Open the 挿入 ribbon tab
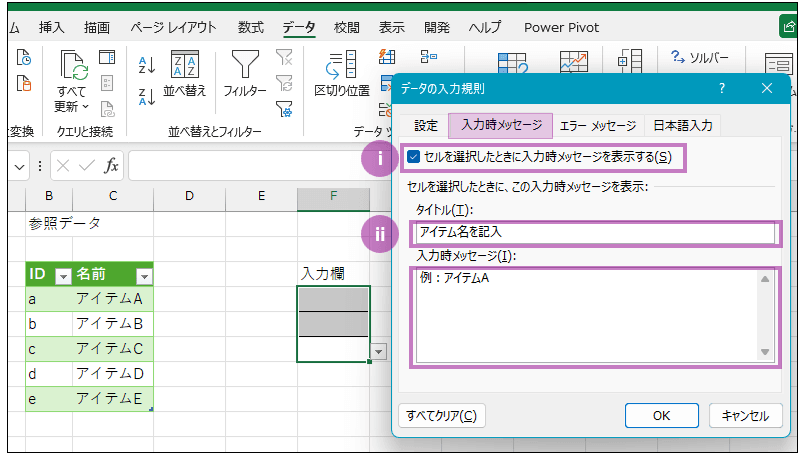 (51, 27)
